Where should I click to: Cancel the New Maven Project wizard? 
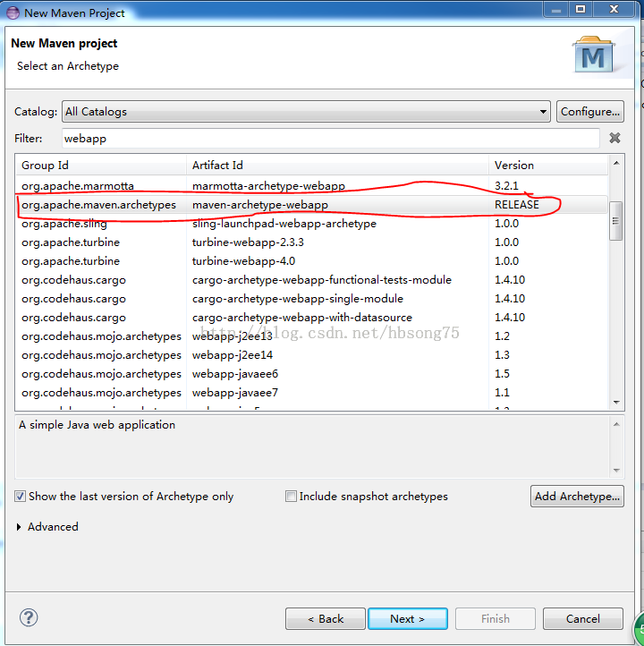[x=583, y=618]
